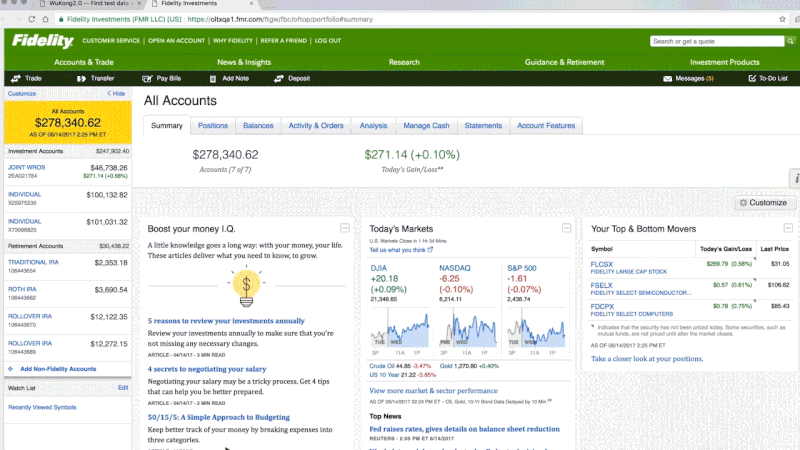The height and width of the screenshot is (450, 800).
Task: Switch to the Positions tab
Action: (x=213, y=126)
